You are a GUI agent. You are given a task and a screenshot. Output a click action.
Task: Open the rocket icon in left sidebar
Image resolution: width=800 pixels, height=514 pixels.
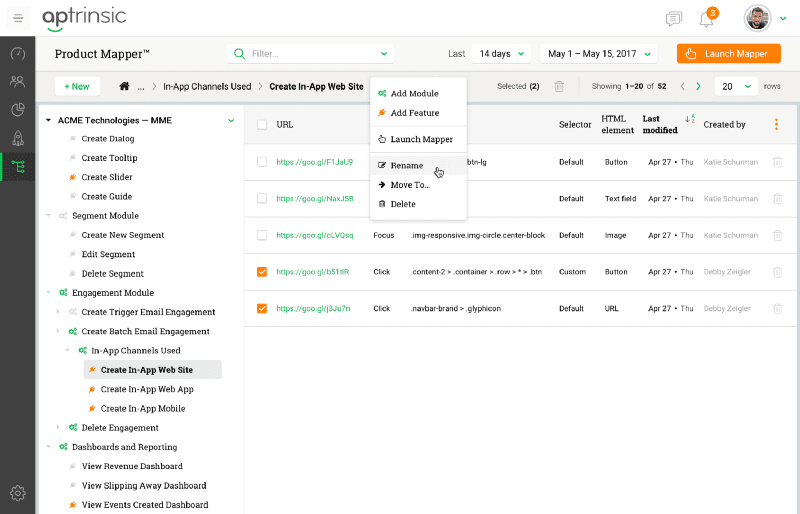(x=18, y=138)
